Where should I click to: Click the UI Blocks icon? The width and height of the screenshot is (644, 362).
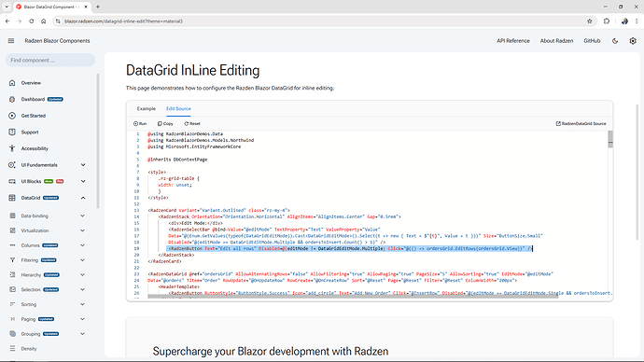[x=12, y=181]
